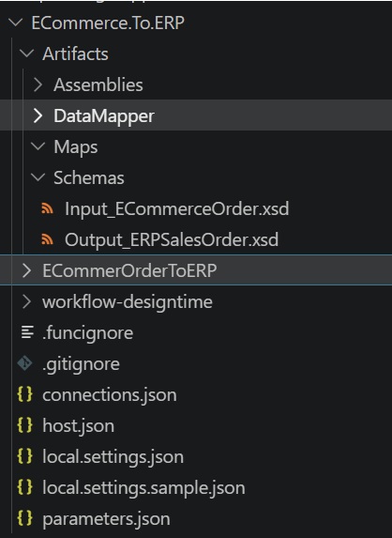The height and width of the screenshot is (538, 392).
Task: Open the connections.json file
Action: [110, 394]
